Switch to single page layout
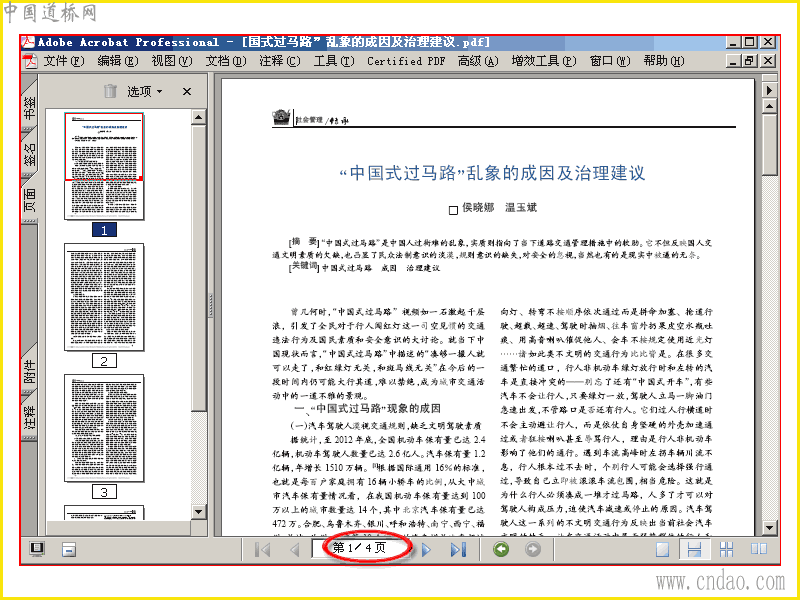 662,549
